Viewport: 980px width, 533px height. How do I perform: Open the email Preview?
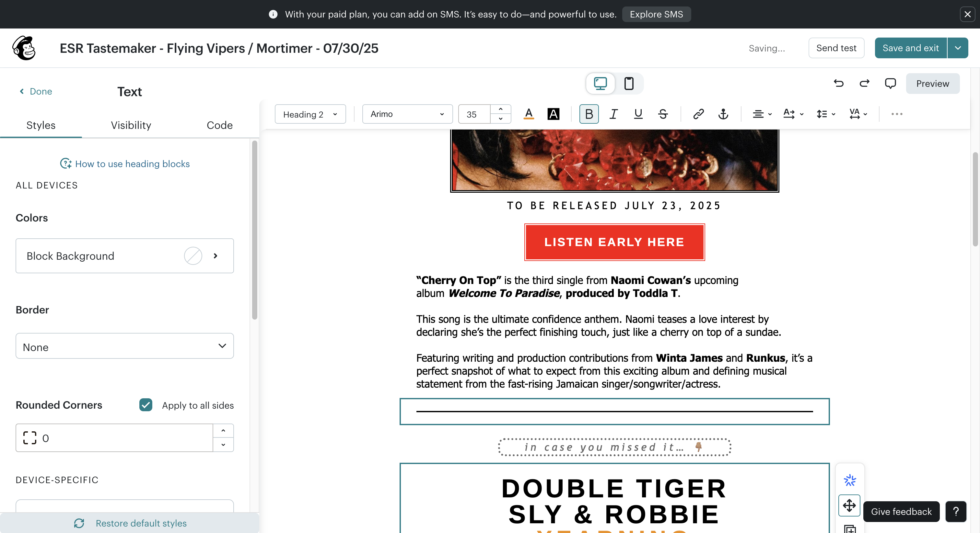pos(932,83)
